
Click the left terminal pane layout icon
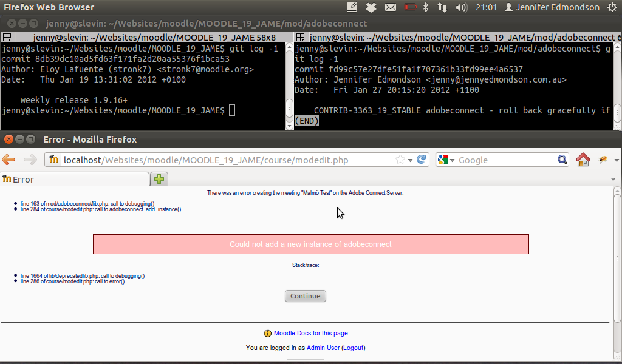pos(7,37)
